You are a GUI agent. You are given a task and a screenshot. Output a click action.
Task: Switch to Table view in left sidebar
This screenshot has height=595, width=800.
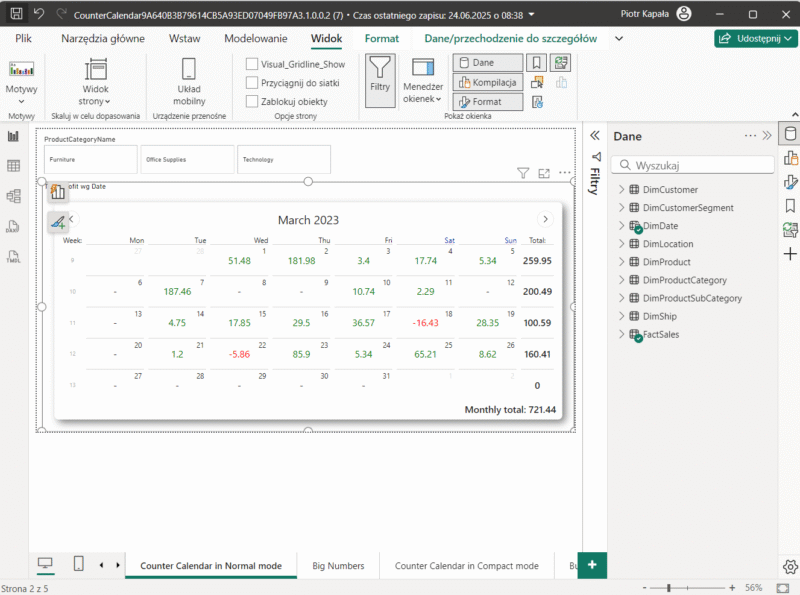[14, 166]
